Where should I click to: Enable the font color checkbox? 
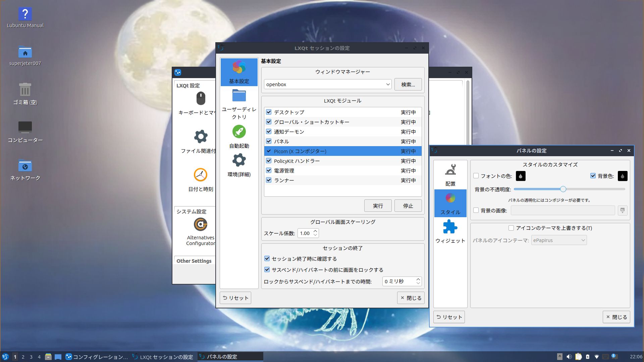point(476,176)
